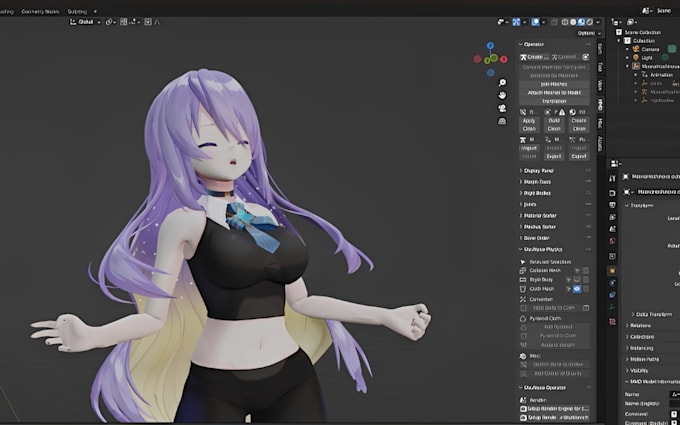Open the pivot point dropdown in the header
This screenshot has height=425, width=680.
[x=111, y=22]
